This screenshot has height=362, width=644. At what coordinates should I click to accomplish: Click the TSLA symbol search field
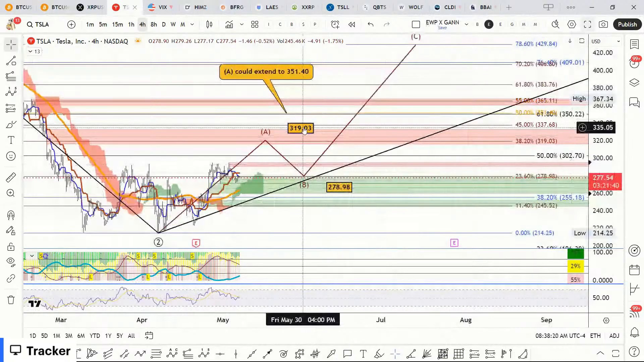click(x=42, y=24)
